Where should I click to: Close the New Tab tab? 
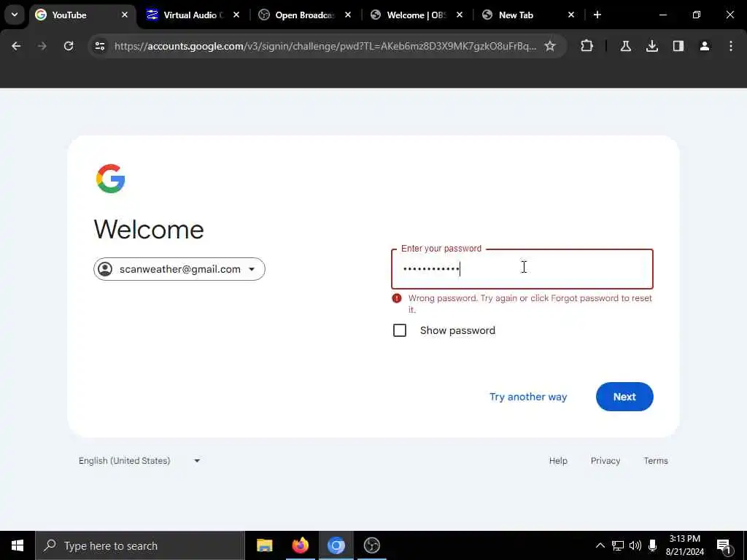pos(570,15)
